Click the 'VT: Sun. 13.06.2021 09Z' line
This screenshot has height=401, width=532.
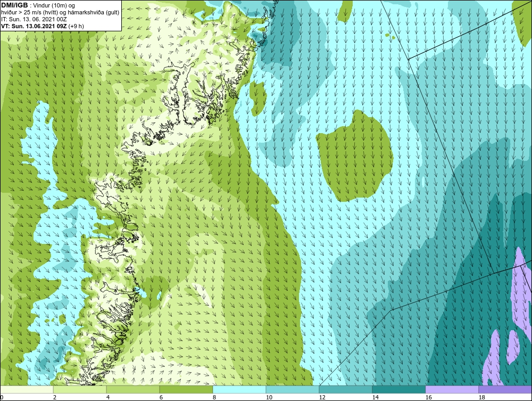pyautogui.click(x=43, y=26)
